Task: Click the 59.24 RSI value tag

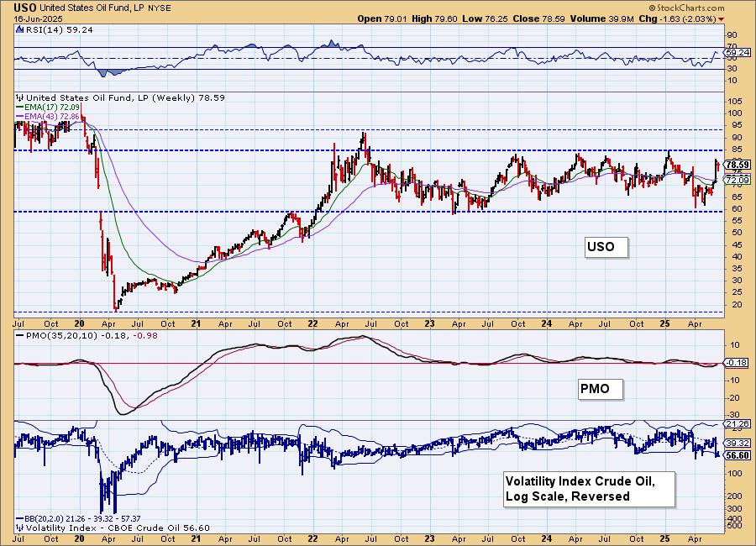Action: pyautogui.click(x=738, y=52)
